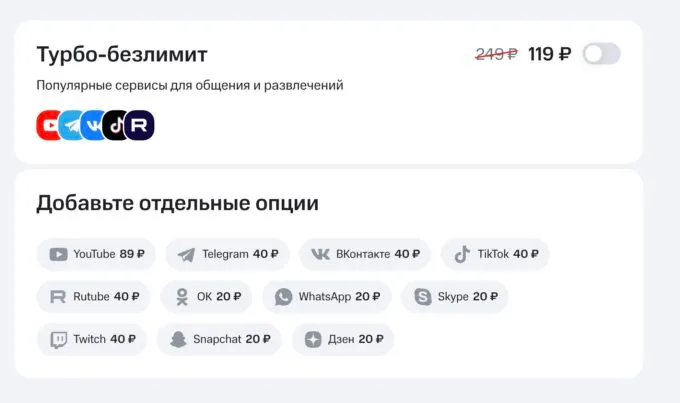Select the Twitch 40 ₽ option
The width and height of the screenshot is (680, 403).
pyautogui.click(x=92, y=339)
